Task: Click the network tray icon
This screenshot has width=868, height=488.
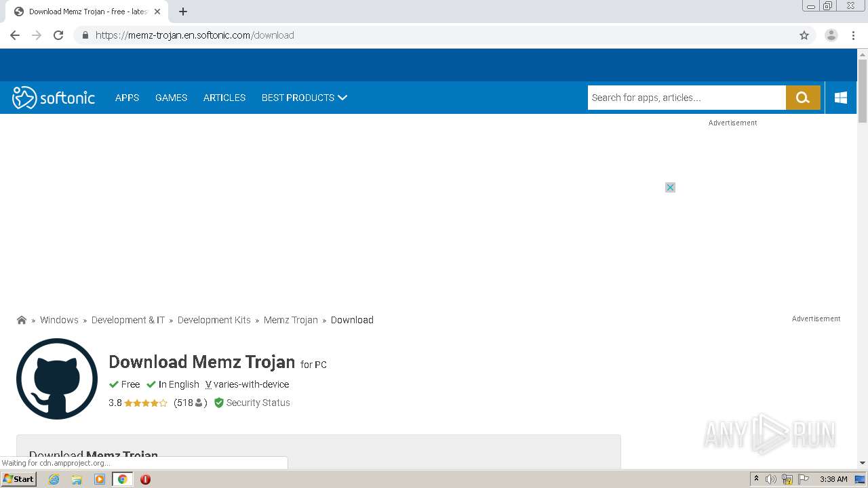Action: pyautogui.click(x=787, y=479)
